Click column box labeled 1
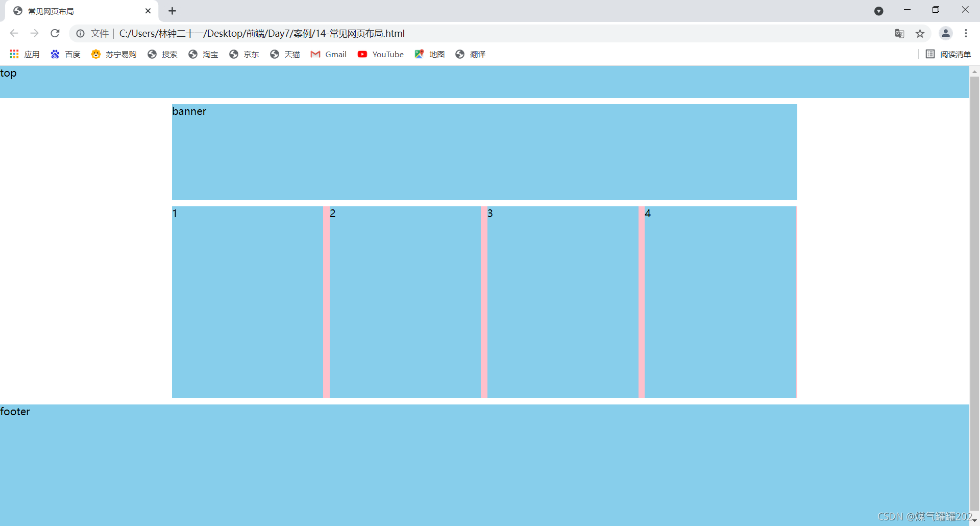 (248, 302)
